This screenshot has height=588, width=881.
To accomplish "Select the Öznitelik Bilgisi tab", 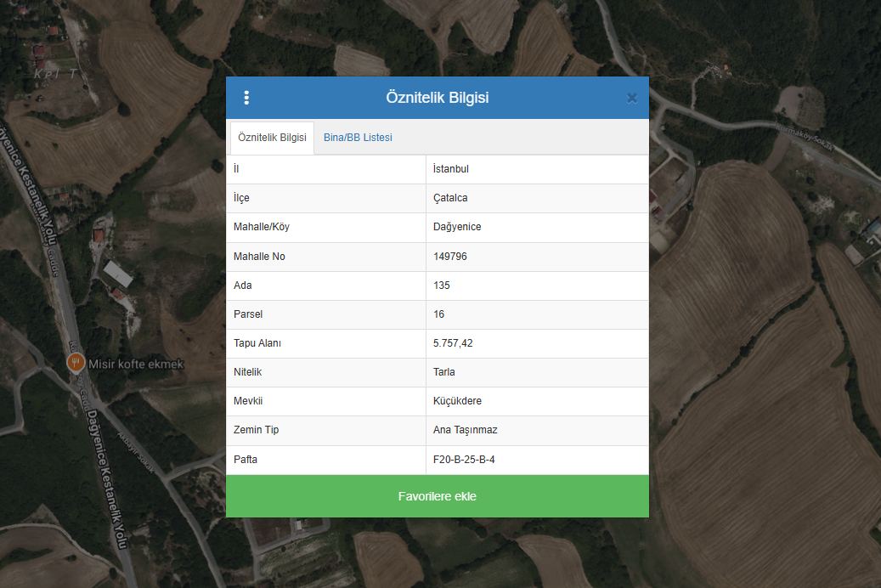I will click(x=272, y=138).
